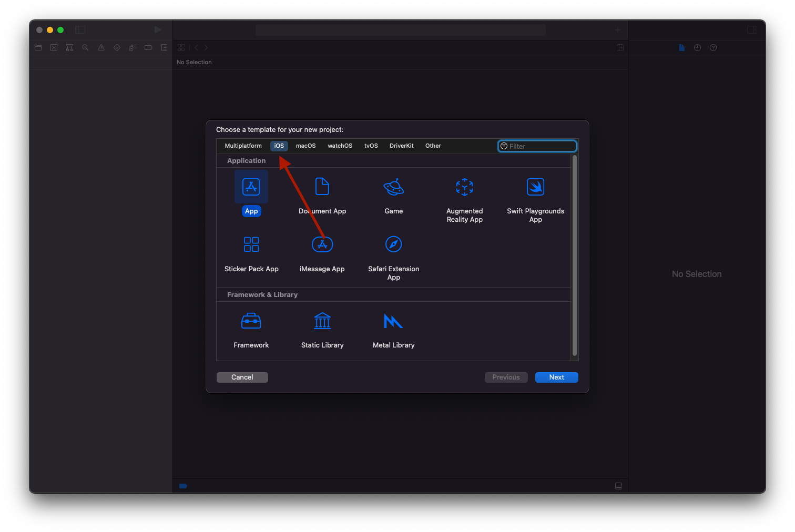This screenshot has width=795, height=532.
Task: Pick the iMessage App template
Action: point(322,244)
